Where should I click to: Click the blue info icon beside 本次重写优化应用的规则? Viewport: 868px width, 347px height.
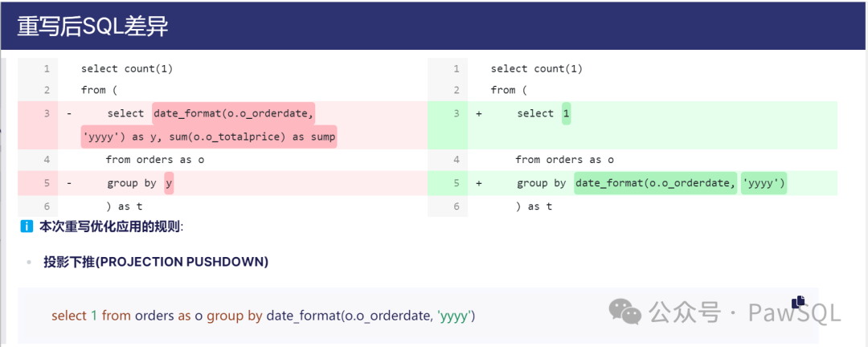27,227
